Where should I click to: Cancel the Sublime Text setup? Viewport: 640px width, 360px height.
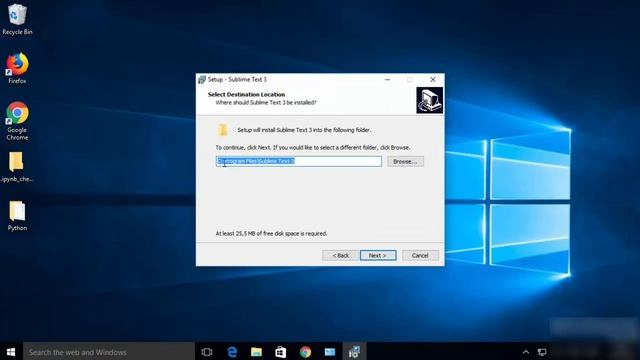[420, 256]
